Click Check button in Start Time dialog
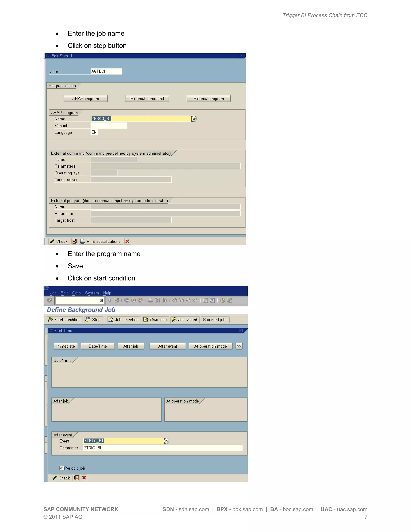Viewport: 411px width, 532px height. [x=62, y=478]
